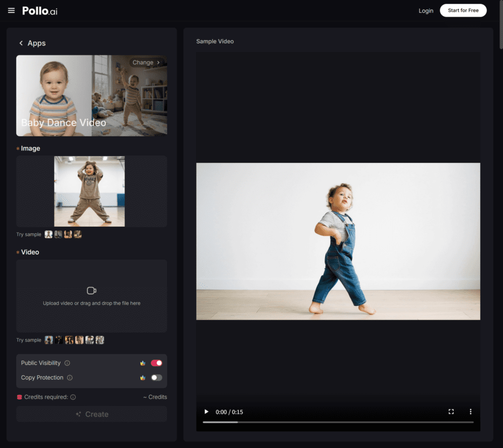Click Credits required info icon
This screenshot has width=503, height=448.
(73, 397)
